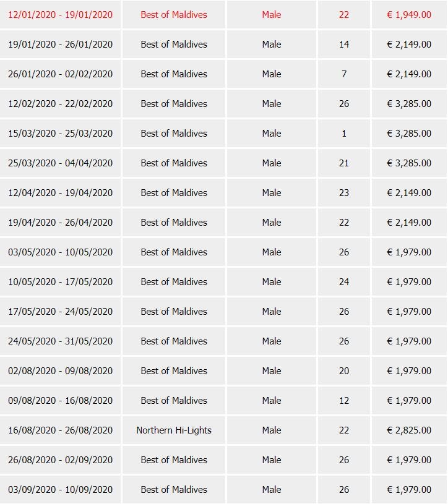Select the 17/05/2020 - 24/05/2020 departure
The width and height of the screenshot is (448, 504).
point(61,311)
